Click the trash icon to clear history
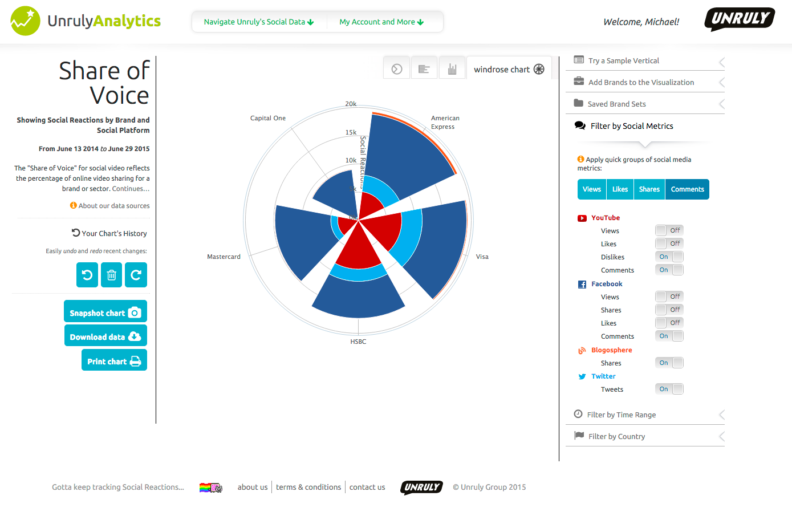 tap(112, 275)
